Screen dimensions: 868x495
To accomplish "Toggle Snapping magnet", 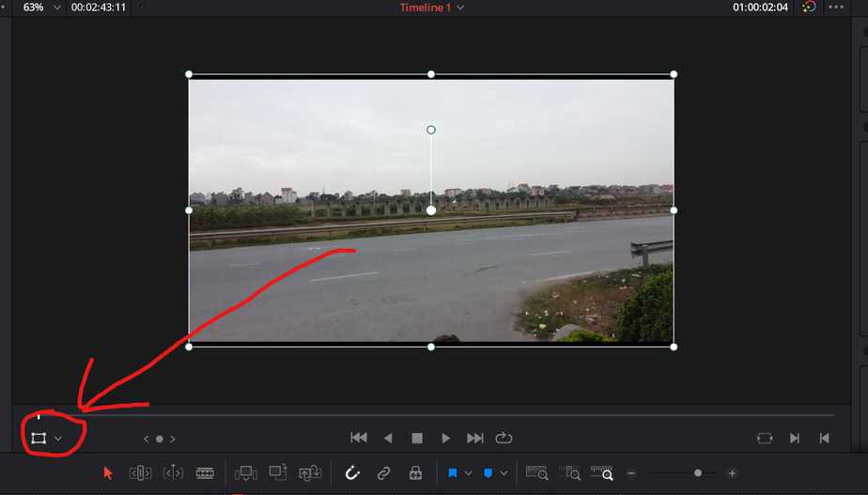I will click(352, 472).
